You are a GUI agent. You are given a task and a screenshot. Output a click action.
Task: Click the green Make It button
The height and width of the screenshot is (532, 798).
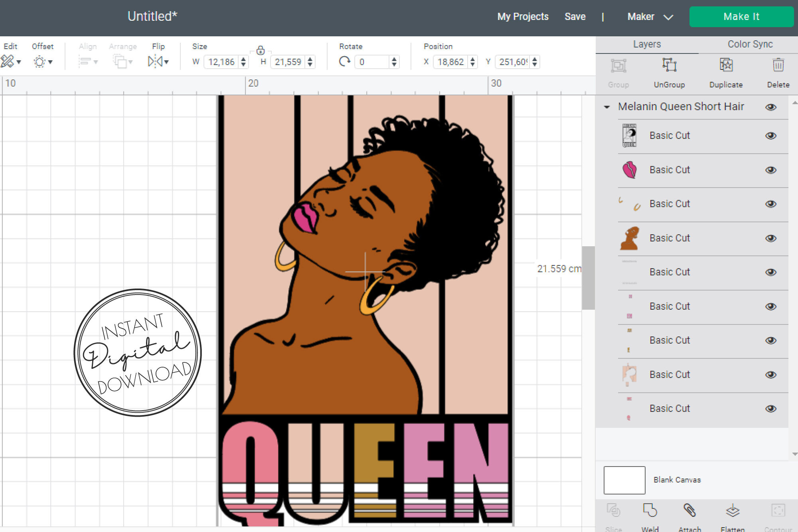[x=741, y=17]
